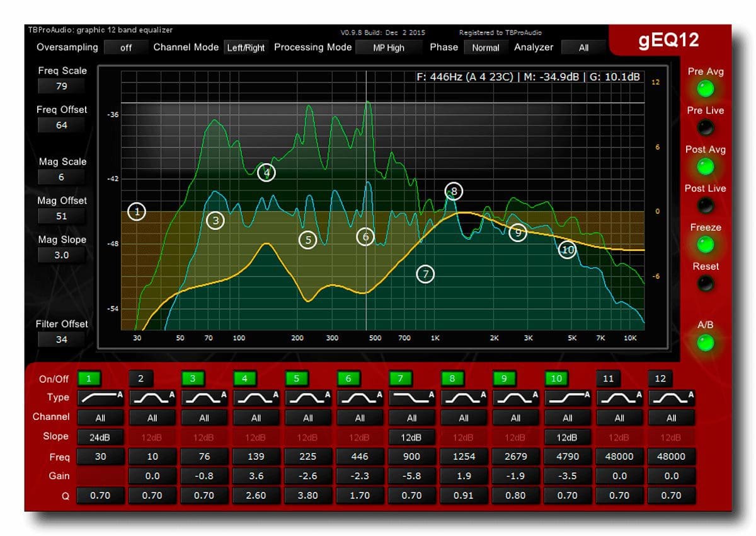Screen dimensions: 756x536
Task: Turn off band 8 On/Off button
Action: coord(452,378)
